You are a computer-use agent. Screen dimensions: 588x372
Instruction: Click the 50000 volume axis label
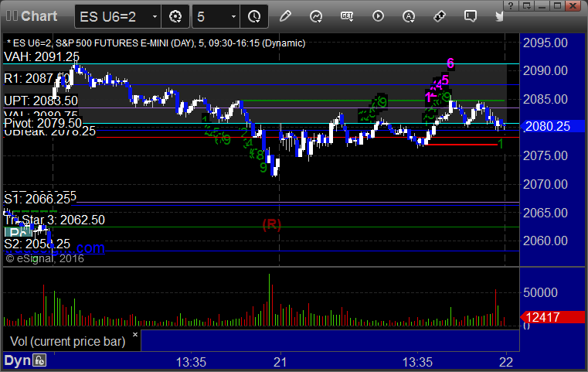(540, 292)
